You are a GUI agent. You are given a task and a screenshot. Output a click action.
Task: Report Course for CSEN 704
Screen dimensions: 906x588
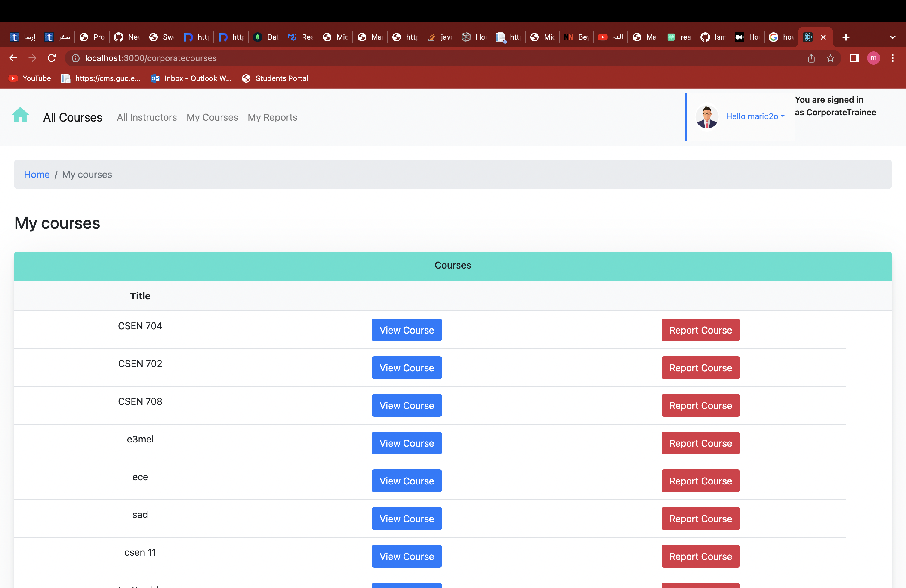click(x=700, y=330)
